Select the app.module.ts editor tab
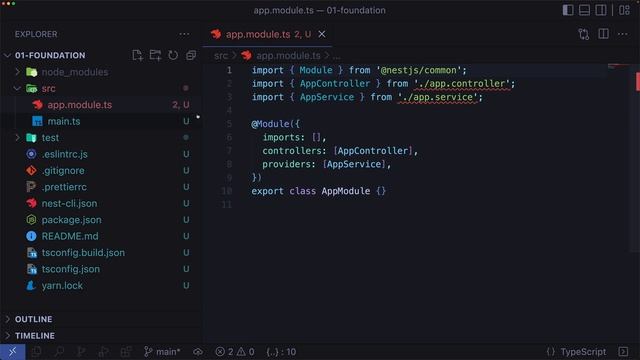Viewport: 640px width, 360px height. pyautogui.click(x=268, y=34)
